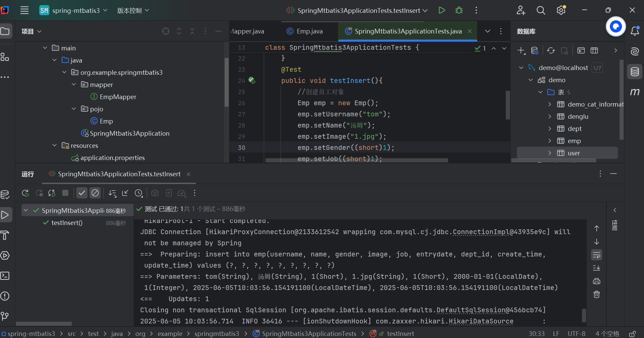Open the Terminal tool window icon
644x338 pixels.
[5, 276]
